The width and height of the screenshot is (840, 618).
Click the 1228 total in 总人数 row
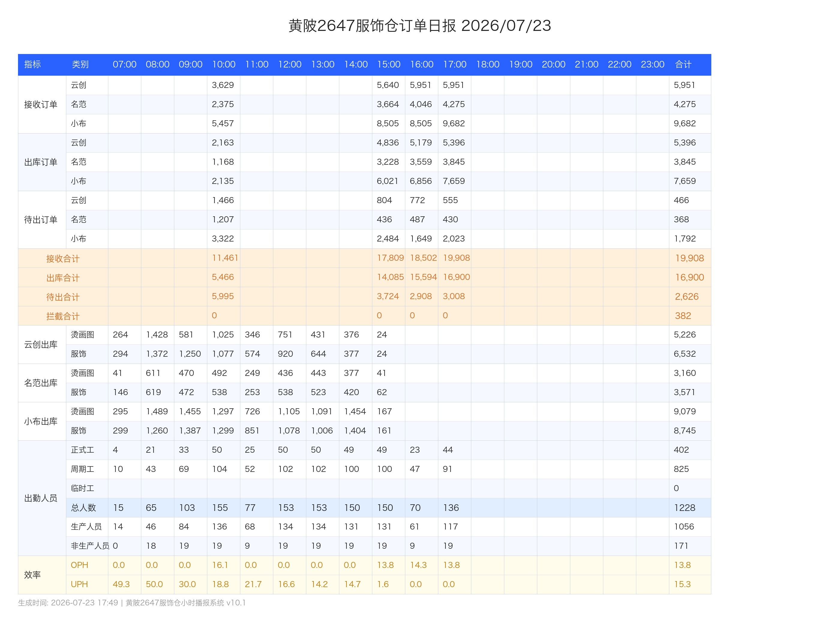[x=684, y=508]
